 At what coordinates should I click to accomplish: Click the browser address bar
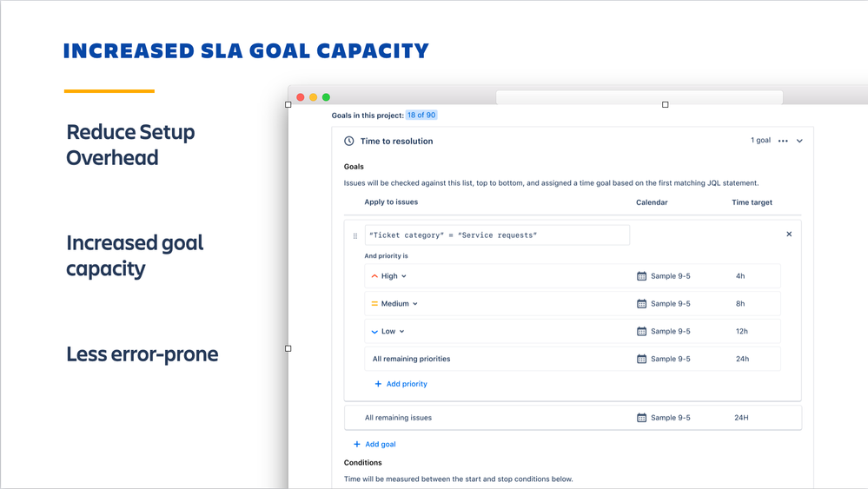tap(639, 97)
